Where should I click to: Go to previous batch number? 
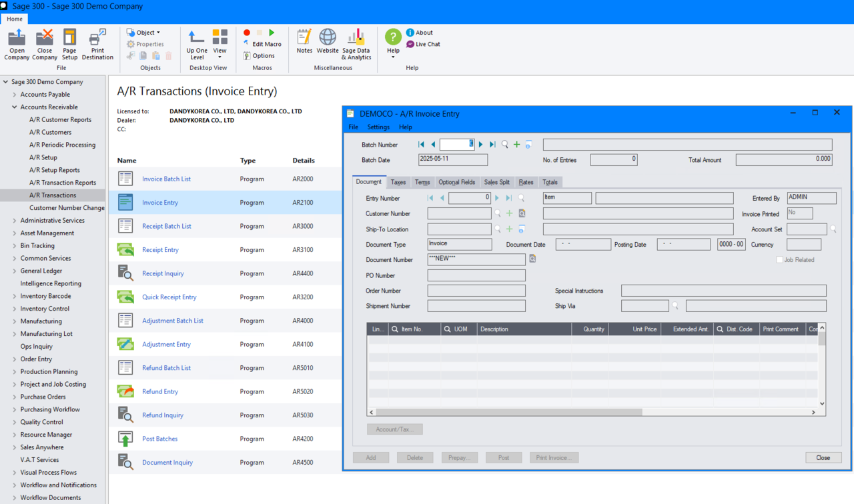tap(433, 145)
